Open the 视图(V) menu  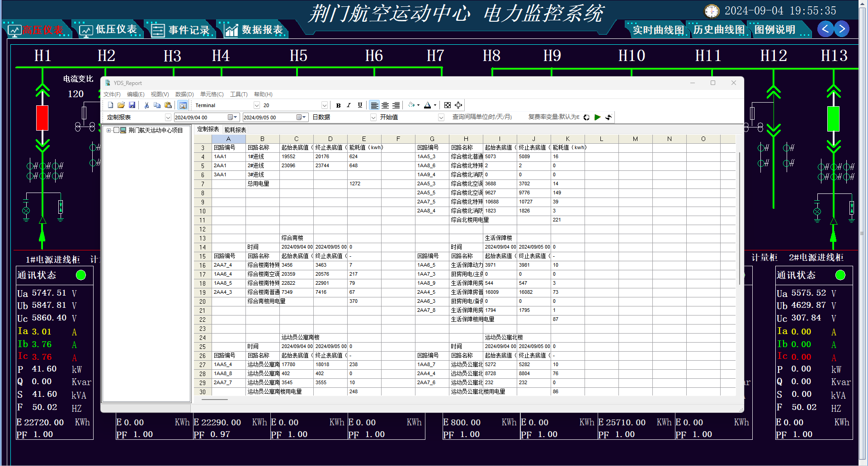pyautogui.click(x=160, y=94)
